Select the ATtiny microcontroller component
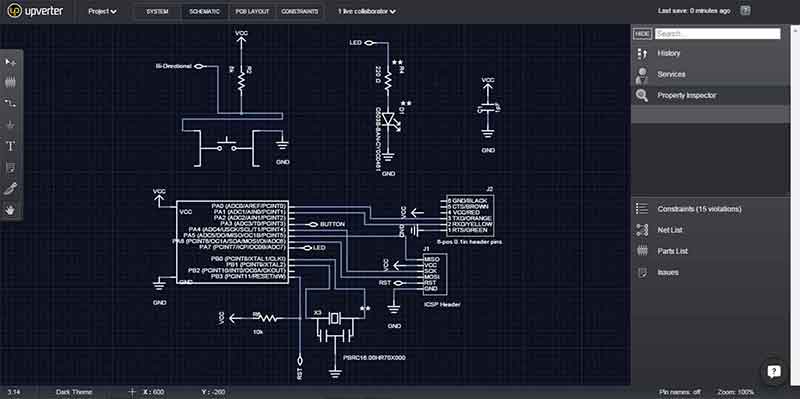The width and height of the screenshot is (800, 399). (232, 242)
